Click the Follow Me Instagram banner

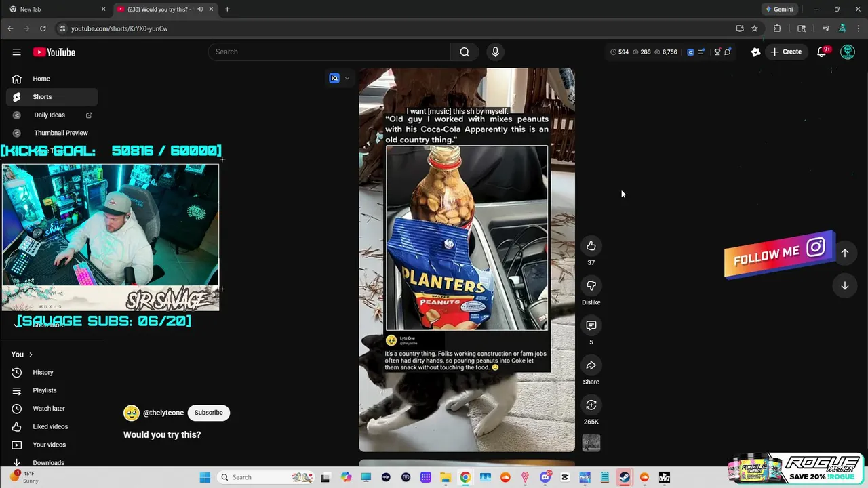coord(778,254)
